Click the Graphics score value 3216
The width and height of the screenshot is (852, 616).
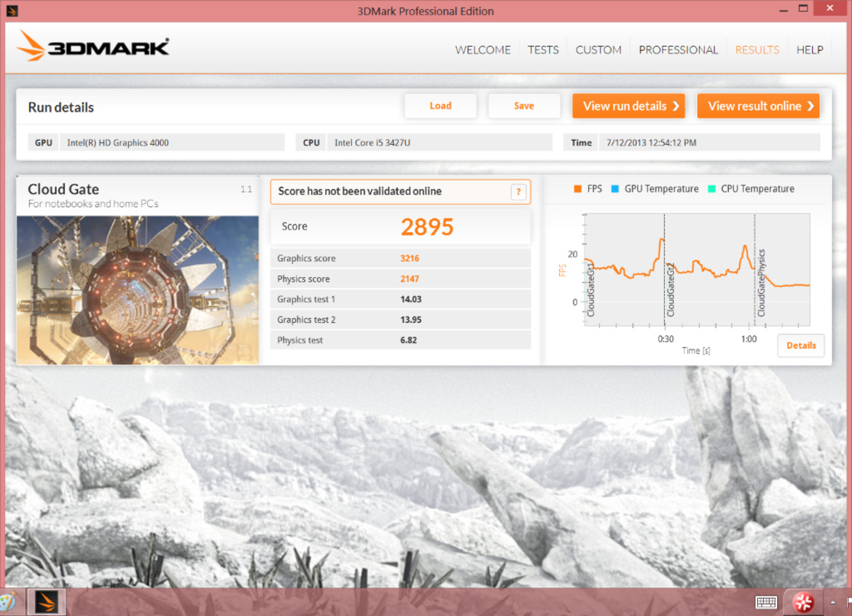[x=410, y=258]
